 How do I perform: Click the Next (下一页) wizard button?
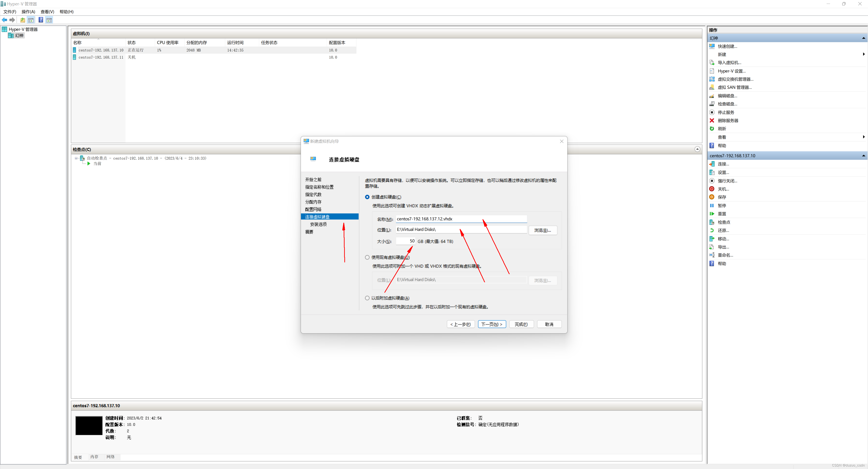pos(492,324)
